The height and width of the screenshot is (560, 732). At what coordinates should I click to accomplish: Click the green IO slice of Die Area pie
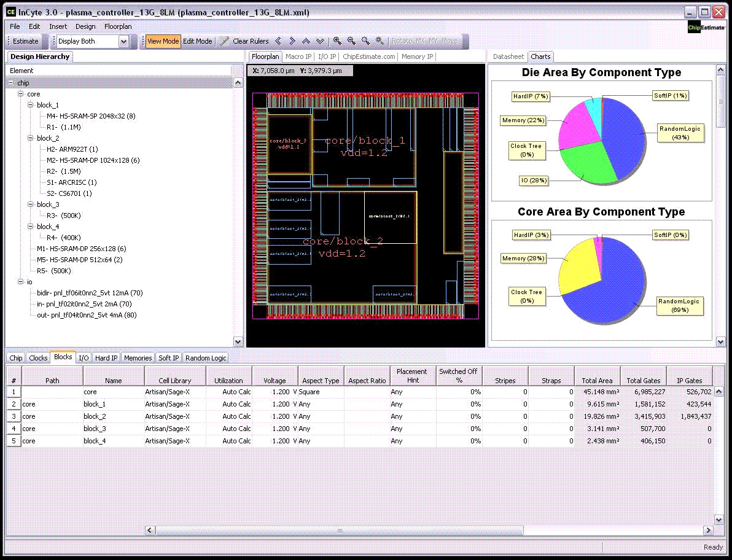588,163
